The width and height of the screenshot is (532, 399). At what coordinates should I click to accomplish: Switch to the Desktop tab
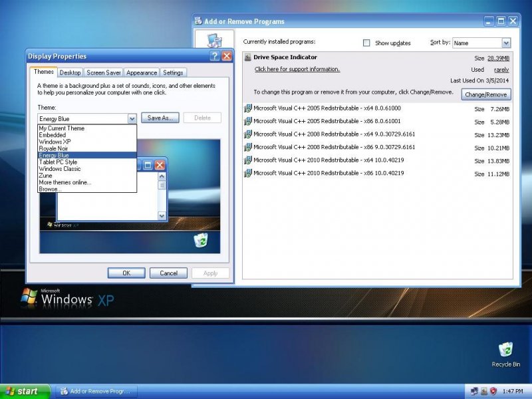coord(70,72)
